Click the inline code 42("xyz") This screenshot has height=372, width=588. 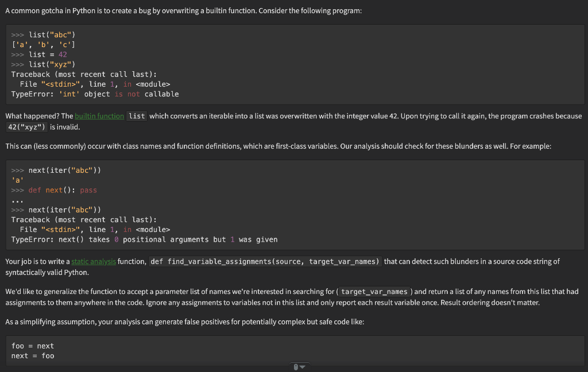[x=26, y=127]
